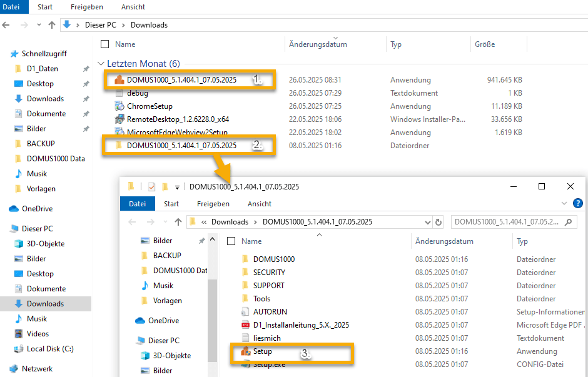588x377 pixels.
Task: Click the RemoteDesktop_1.2.6228.0_x64 installer icon
Action: click(x=119, y=119)
